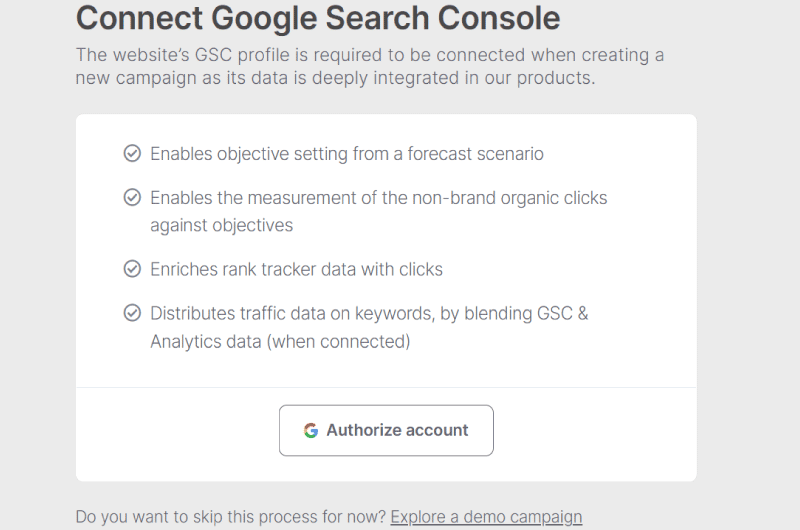Click 'Do you want to skip this process' text
This screenshot has height=530, width=800.
(x=231, y=517)
